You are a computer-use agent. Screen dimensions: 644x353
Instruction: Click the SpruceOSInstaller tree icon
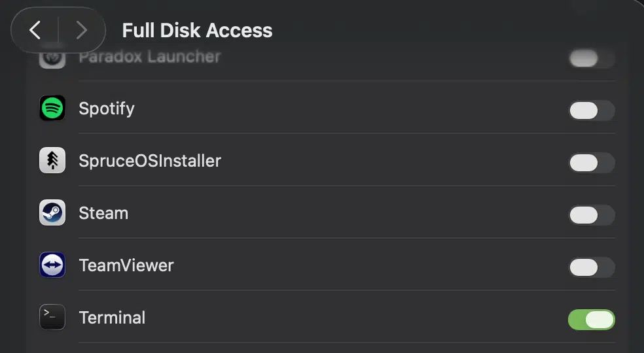tap(52, 160)
